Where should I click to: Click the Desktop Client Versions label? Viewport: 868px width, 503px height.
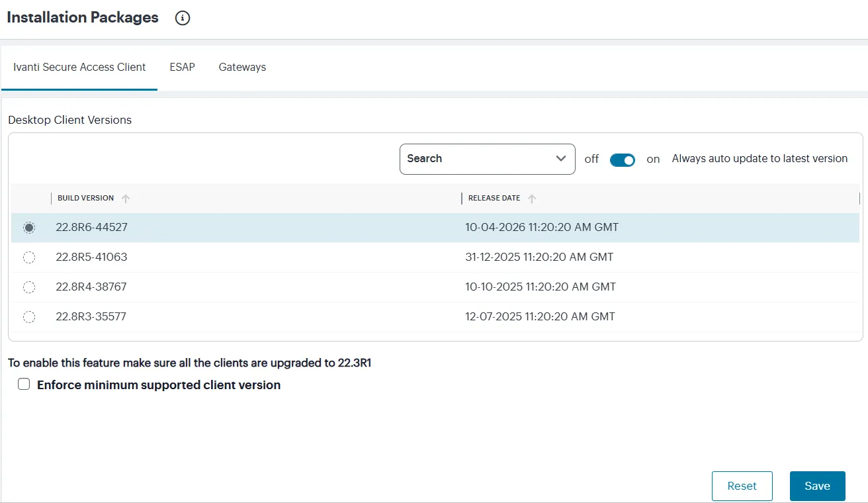(x=69, y=120)
